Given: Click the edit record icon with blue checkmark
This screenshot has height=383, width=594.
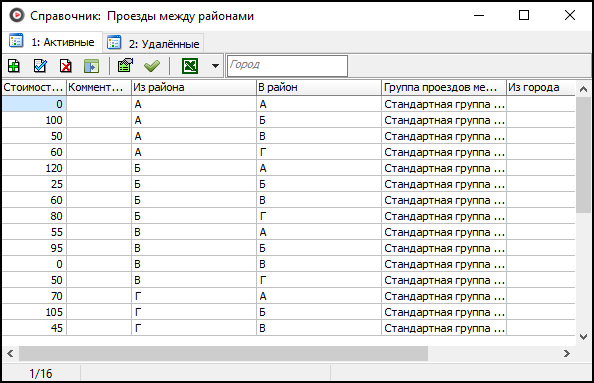Looking at the screenshot, I should click(x=40, y=66).
